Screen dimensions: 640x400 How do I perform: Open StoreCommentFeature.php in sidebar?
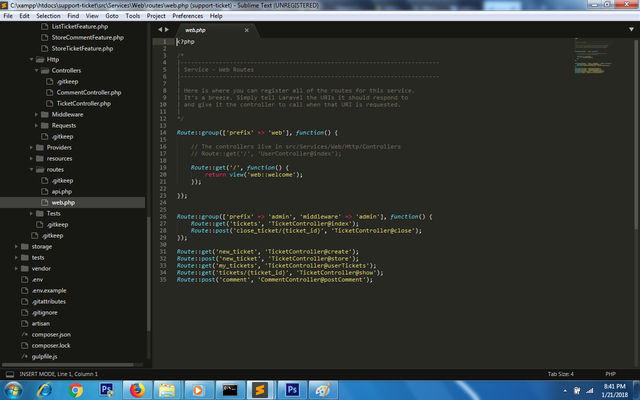click(87, 38)
